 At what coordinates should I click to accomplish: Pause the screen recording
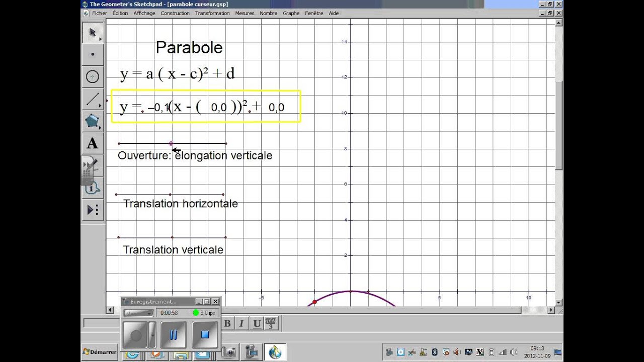coord(174,335)
